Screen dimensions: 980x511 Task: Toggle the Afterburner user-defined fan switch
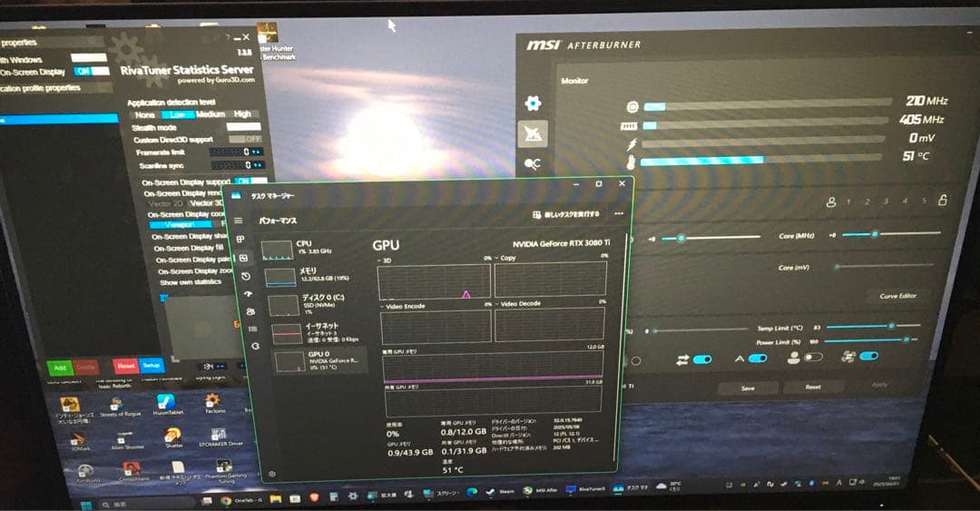(x=812, y=357)
